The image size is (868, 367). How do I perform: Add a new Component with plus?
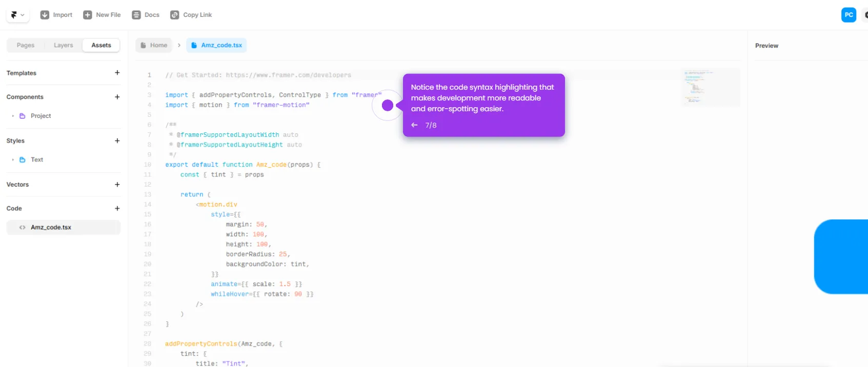(117, 97)
